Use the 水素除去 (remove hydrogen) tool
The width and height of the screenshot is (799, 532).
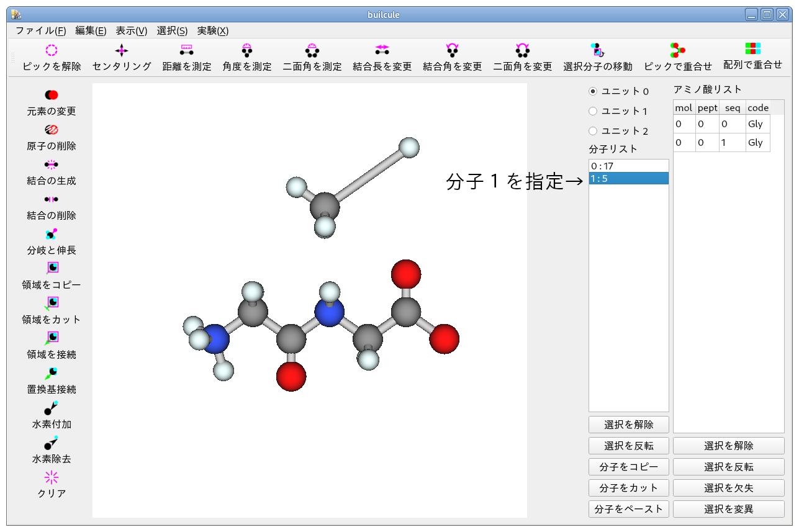pyautogui.click(x=51, y=449)
